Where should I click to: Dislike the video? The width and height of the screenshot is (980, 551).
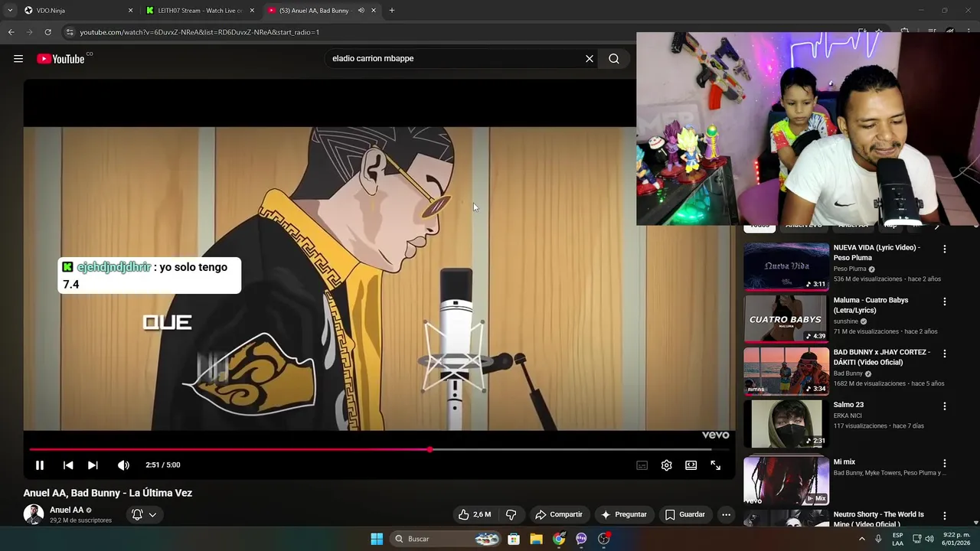coord(511,515)
